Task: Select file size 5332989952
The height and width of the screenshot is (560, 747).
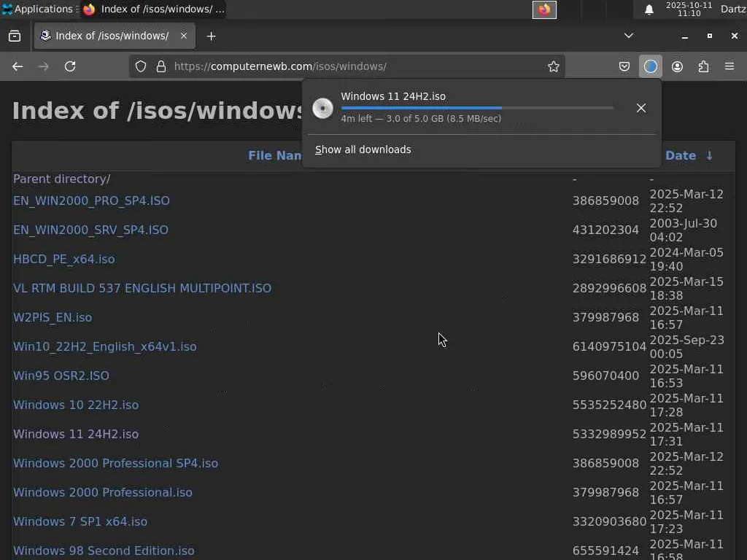Action: (x=609, y=435)
